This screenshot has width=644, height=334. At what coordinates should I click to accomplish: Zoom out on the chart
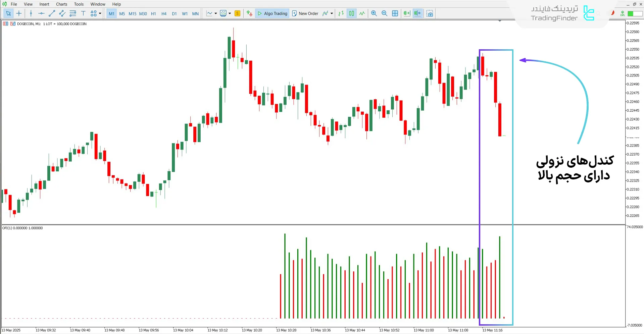[385, 13]
